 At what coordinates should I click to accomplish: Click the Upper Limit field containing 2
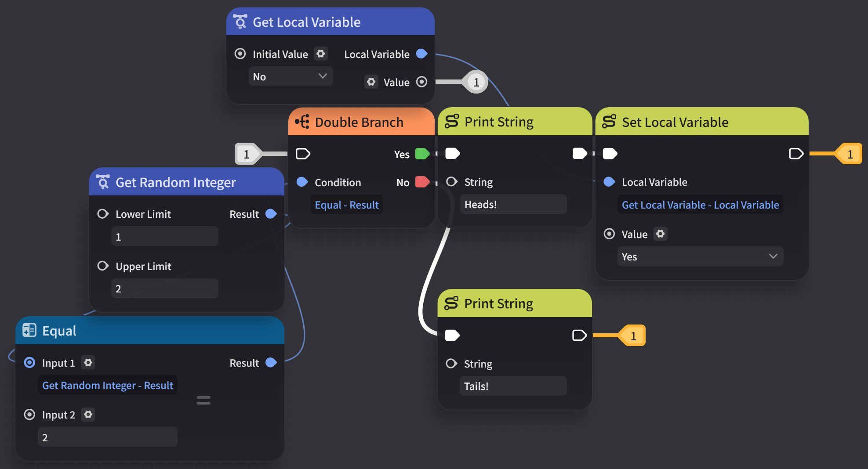click(165, 289)
